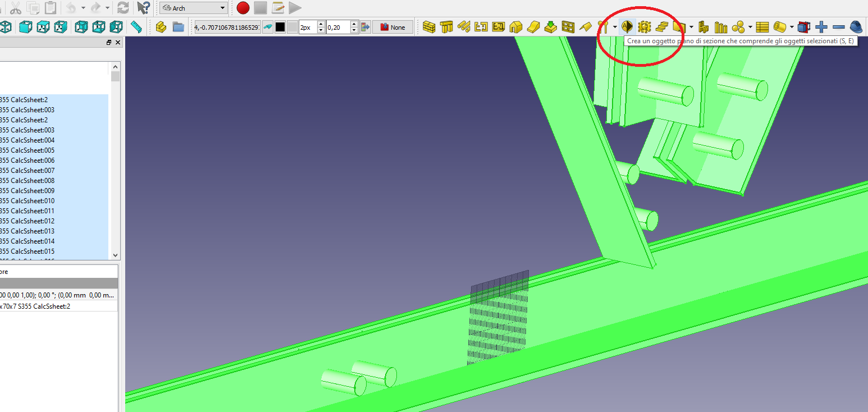Viewport: 868px width, 412px height.
Task: Select the Arch Rebar tool
Action: (463, 26)
